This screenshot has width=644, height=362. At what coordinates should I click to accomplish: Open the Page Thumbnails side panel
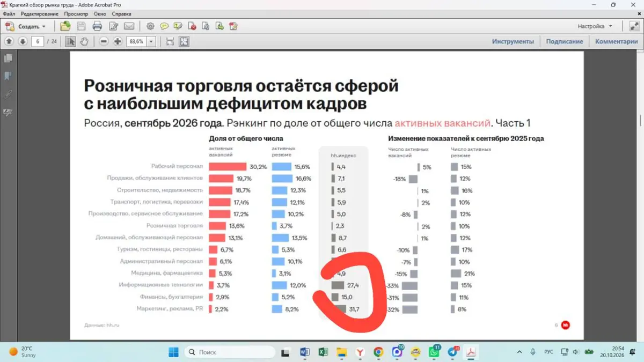tap(8, 58)
